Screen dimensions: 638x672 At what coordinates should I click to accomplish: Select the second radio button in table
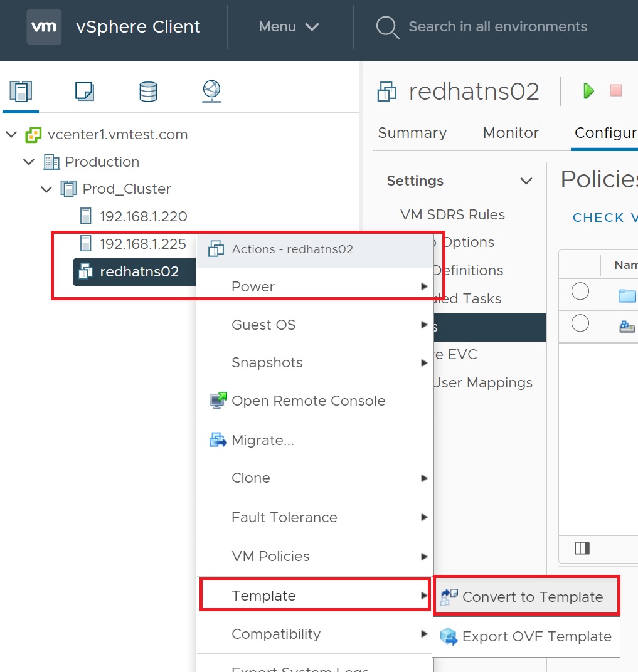(580, 323)
